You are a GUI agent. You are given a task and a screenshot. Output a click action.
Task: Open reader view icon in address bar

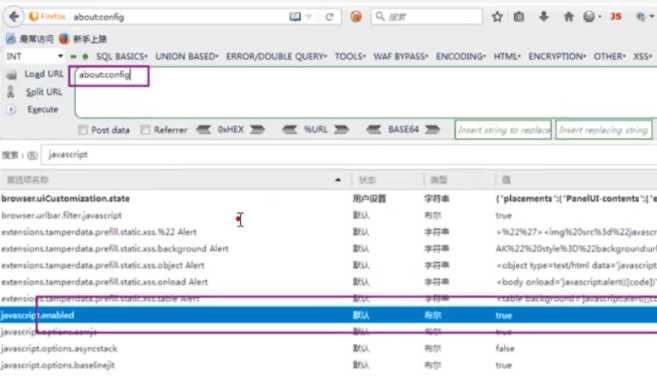[295, 17]
